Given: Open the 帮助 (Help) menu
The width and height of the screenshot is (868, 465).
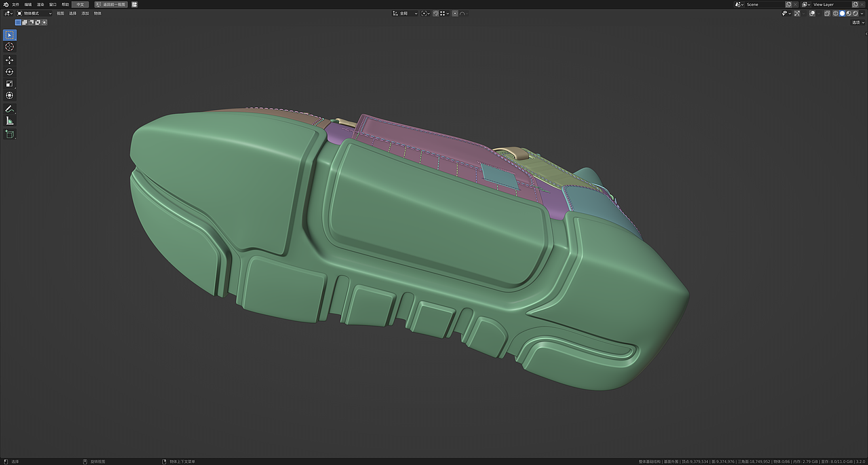Looking at the screenshot, I should click(65, 4).
